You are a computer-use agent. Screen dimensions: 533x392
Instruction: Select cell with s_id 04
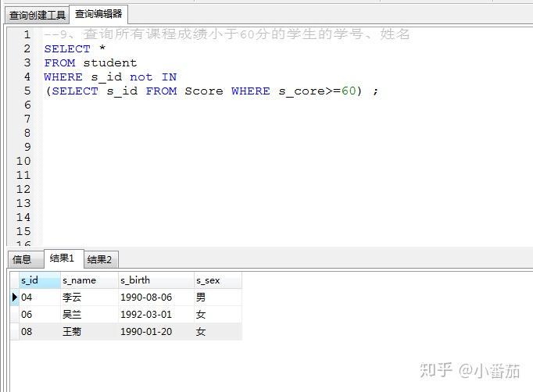(x=39, y=298)
